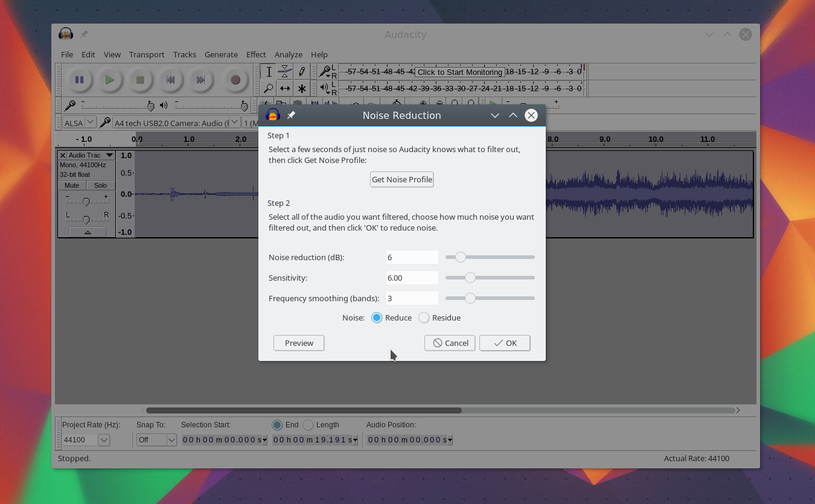Click Pause in the transport toolbar

pos(79,79)
